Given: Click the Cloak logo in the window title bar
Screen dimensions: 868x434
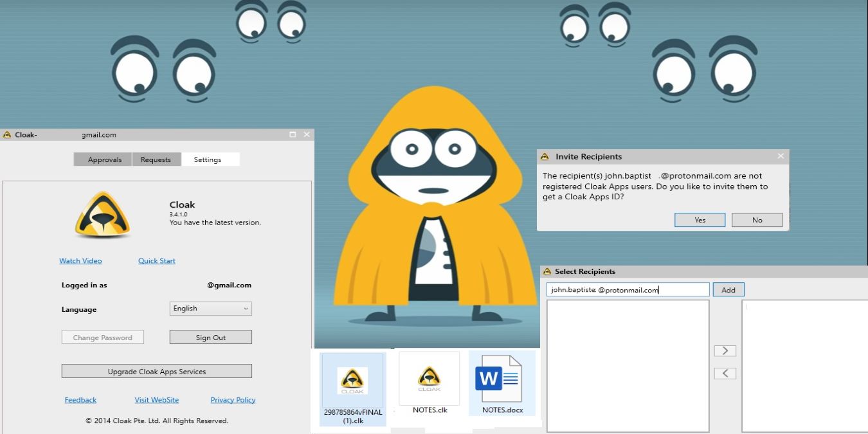Looking at the screenshot, I should tap(7, 134).
